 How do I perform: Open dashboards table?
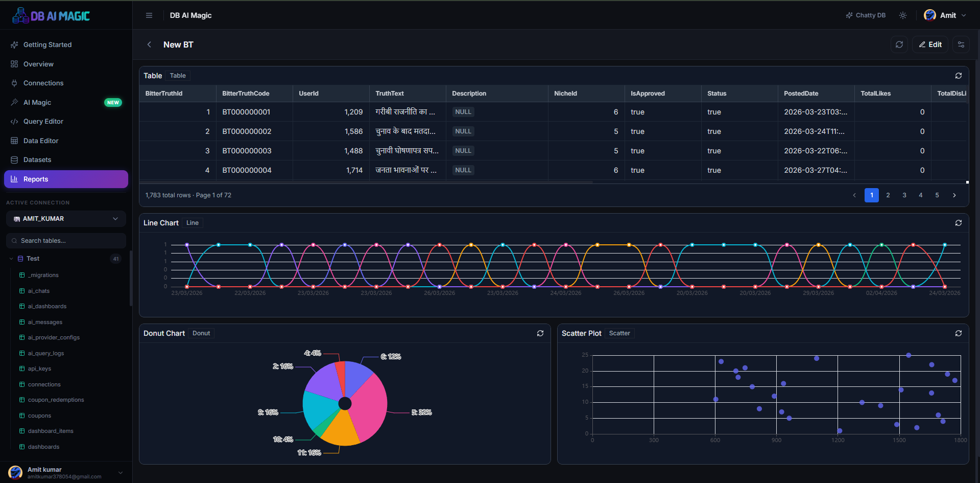click(43, 447)
